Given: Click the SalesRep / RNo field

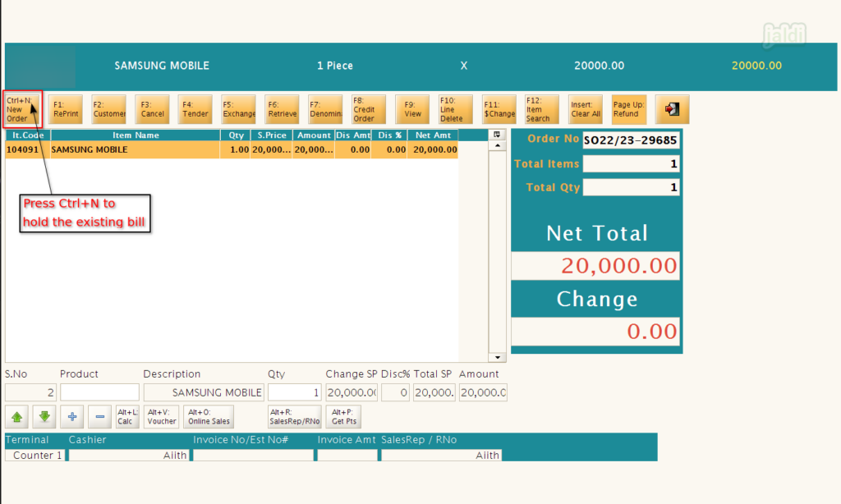Looking at the screenshot, I should point(441,456).
